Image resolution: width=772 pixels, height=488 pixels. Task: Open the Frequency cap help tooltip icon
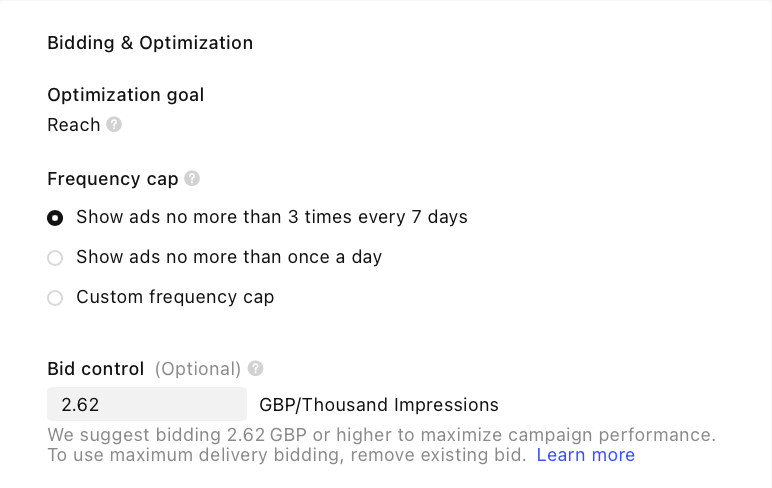[192, 179]
